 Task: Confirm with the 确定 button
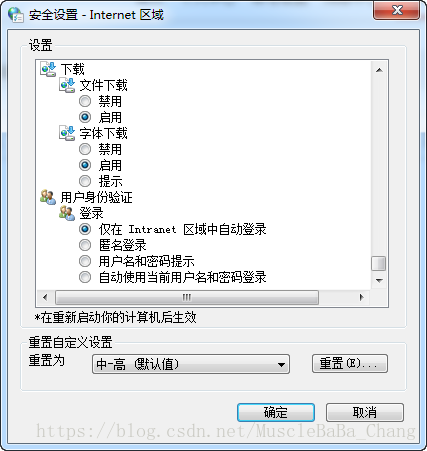click(276, 413)
